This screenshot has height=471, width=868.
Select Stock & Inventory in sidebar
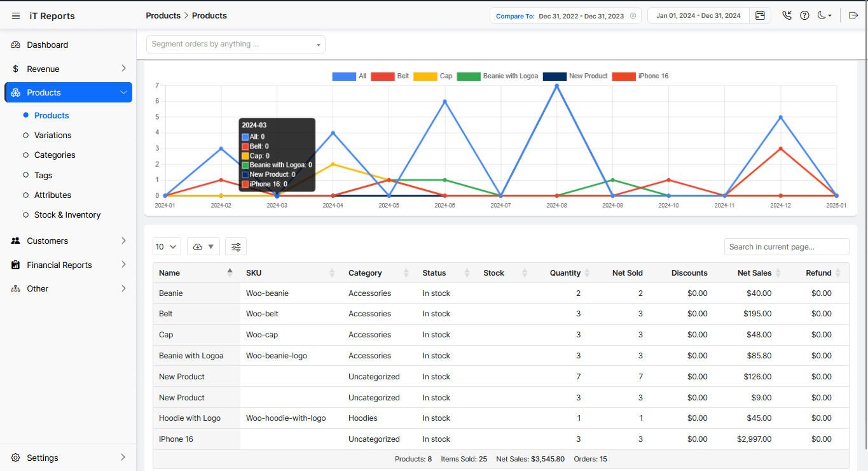coord(67,215)
